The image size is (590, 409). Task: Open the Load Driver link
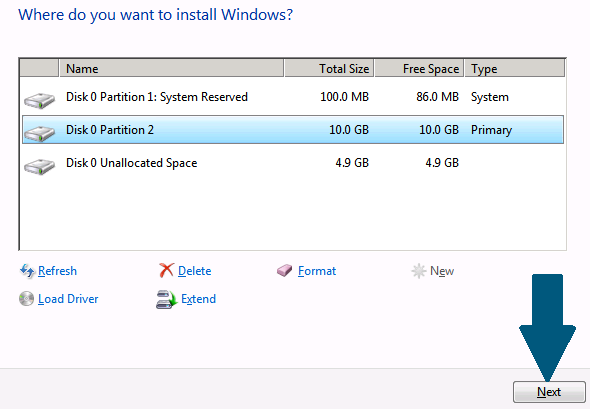point(68,299)
